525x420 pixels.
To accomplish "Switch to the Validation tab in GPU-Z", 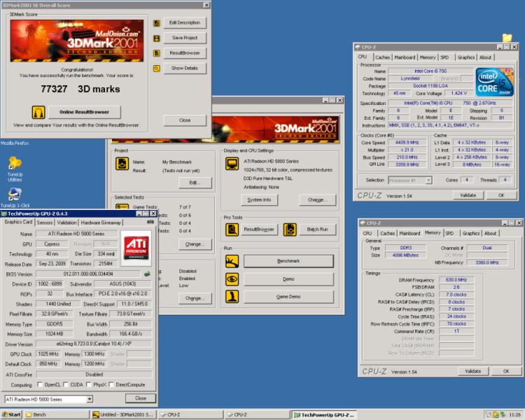I will [x=66, y=223].
